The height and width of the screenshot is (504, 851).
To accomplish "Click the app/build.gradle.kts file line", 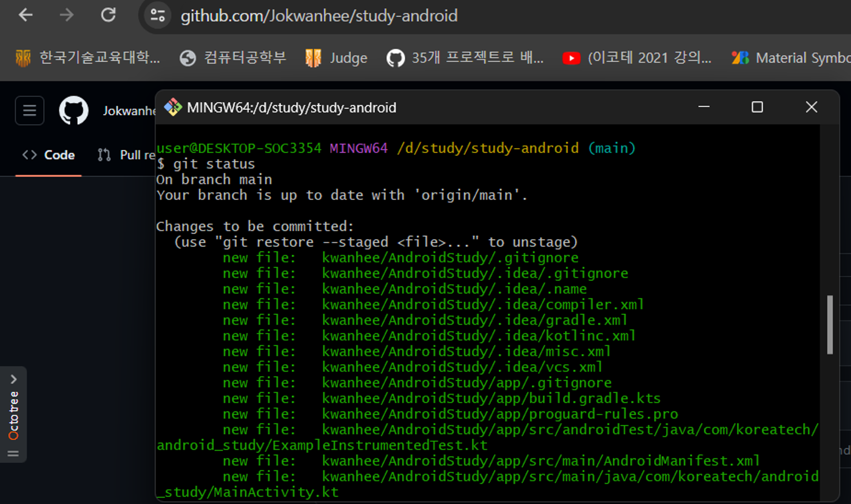I will point(442,399).
